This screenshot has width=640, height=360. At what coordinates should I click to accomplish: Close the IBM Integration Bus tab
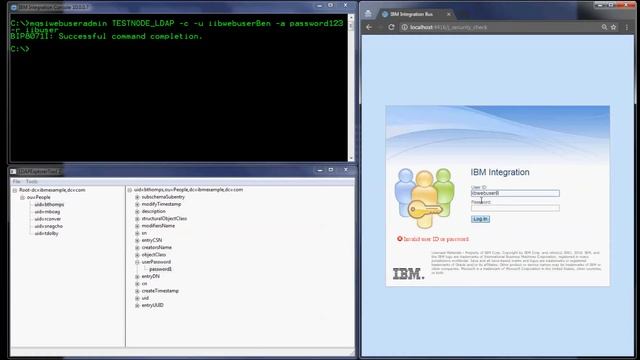tap(449, 14)
